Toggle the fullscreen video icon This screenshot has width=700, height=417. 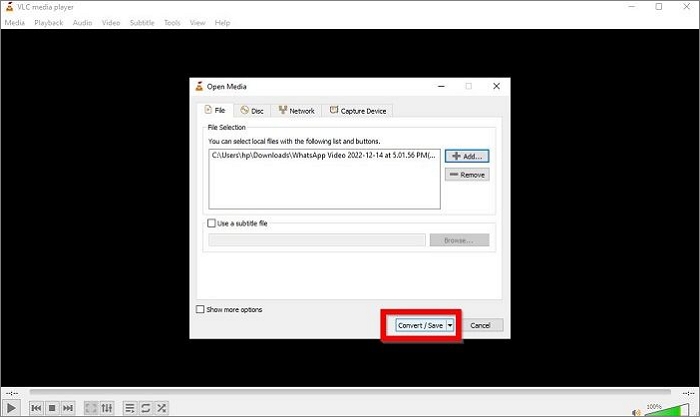pos(91,408)
